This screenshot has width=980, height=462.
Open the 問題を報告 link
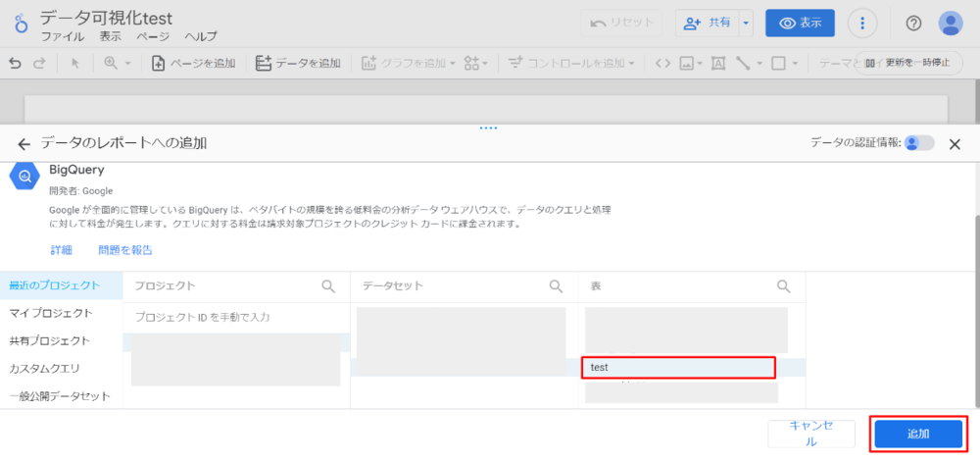coord(125,250)
